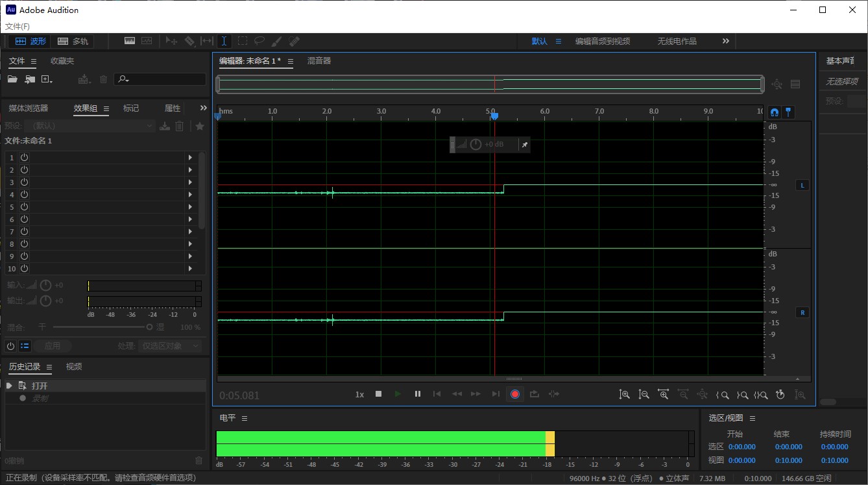This screenshot has width=868, height=485.
Task: Switch to the 属性 tab
Action: tap(173, 108)
